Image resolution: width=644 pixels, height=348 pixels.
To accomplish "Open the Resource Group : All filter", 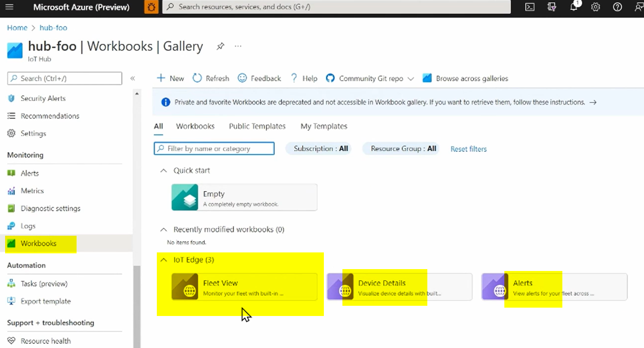I will [x=400, y=148].
